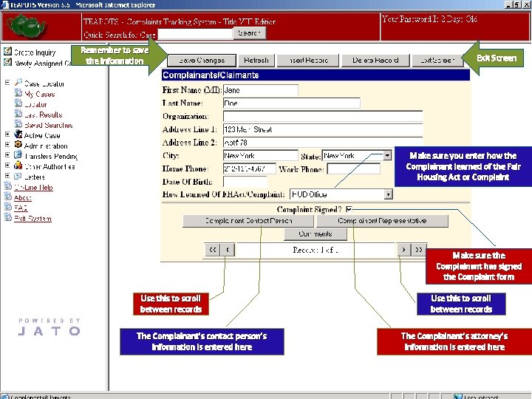Expand the Active Case tree node
The width and height of the screenshot is (532, 399).
tap(7, 134)
